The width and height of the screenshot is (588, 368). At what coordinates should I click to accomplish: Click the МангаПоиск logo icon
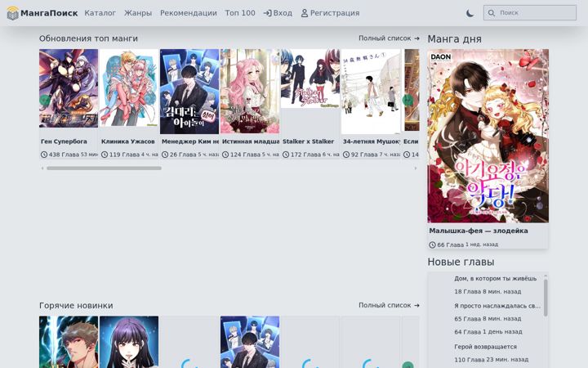[12, 13]
